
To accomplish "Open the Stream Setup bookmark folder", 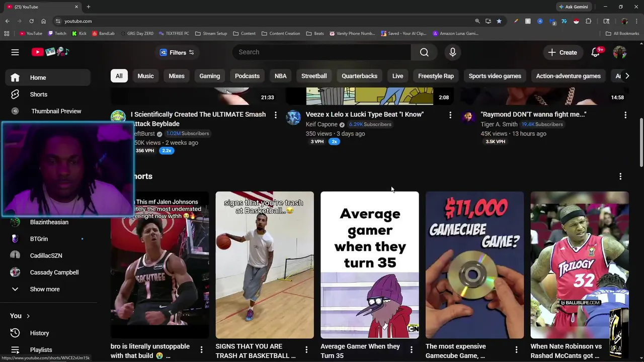I will [211, 34].
